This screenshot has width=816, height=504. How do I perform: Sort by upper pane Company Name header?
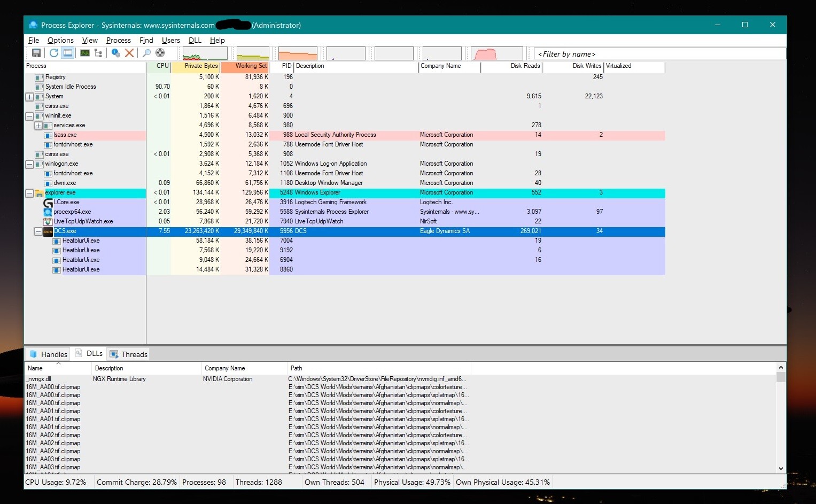click(449, 66)
